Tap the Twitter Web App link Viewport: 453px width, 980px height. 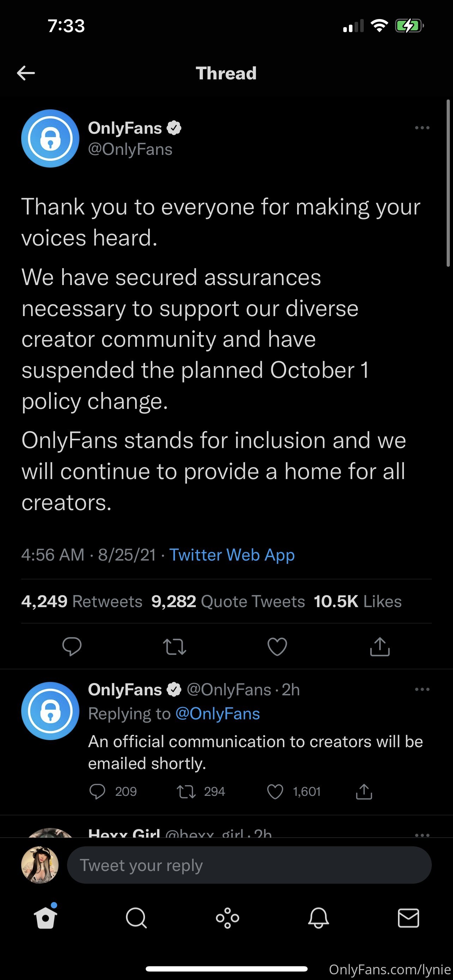pyautogui.click(x=232, y=555)
